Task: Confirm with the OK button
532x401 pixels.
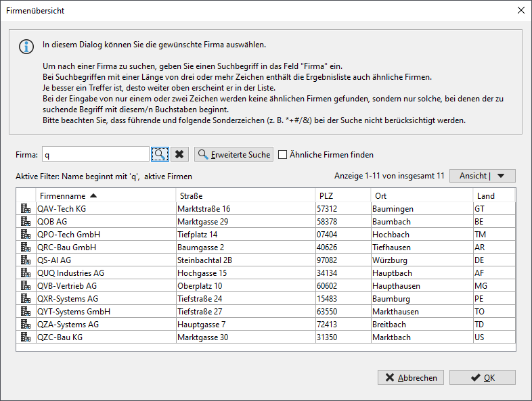Action: 482,377
